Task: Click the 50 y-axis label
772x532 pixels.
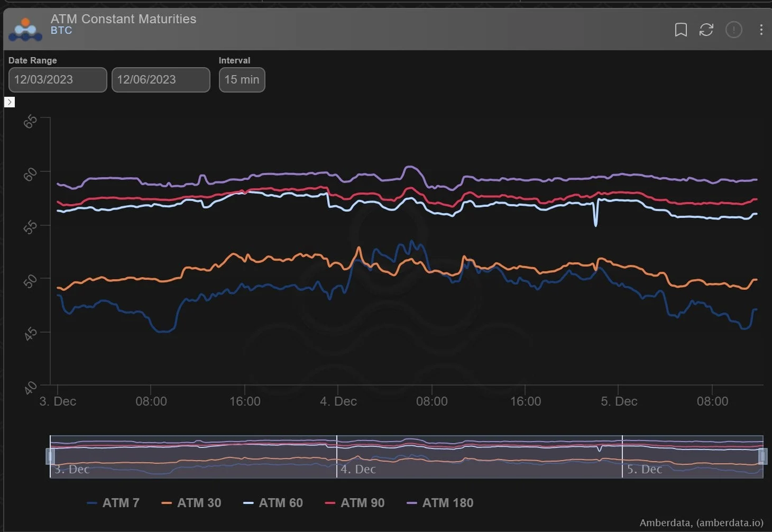Action: pyautogui.click(x=30, y=280)
